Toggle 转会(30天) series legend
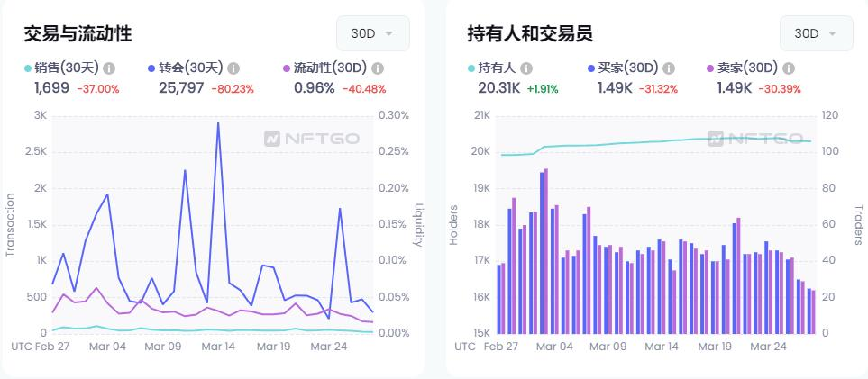Image resolution: width=868 pixels, height=379 pixels. pyautogui.click(x=186, y=68)
